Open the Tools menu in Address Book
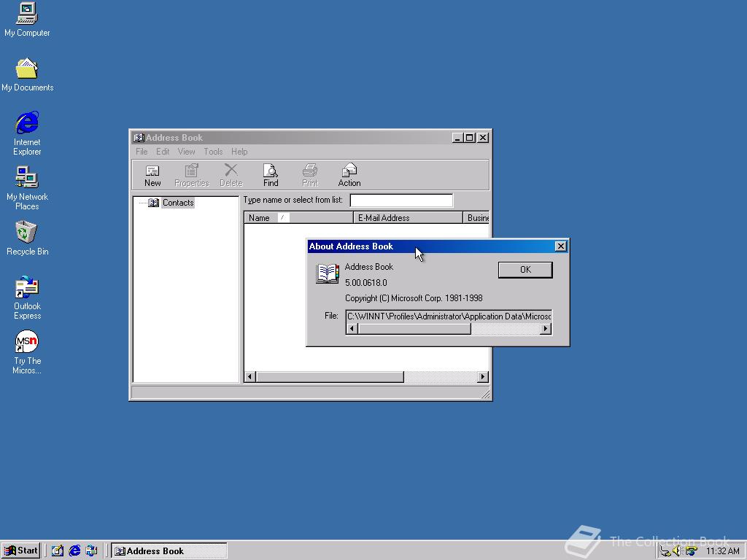747x560 pixels. pos(213,152)
